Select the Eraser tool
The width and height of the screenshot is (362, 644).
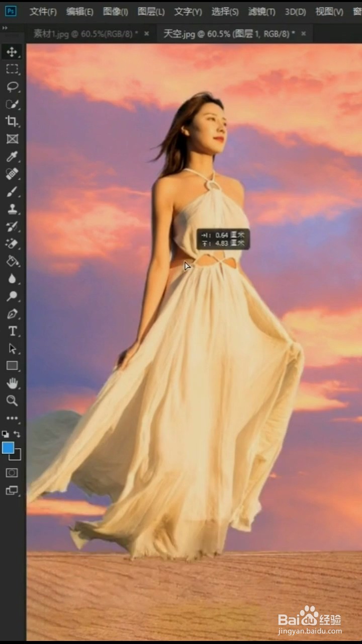tap(12, 244)
